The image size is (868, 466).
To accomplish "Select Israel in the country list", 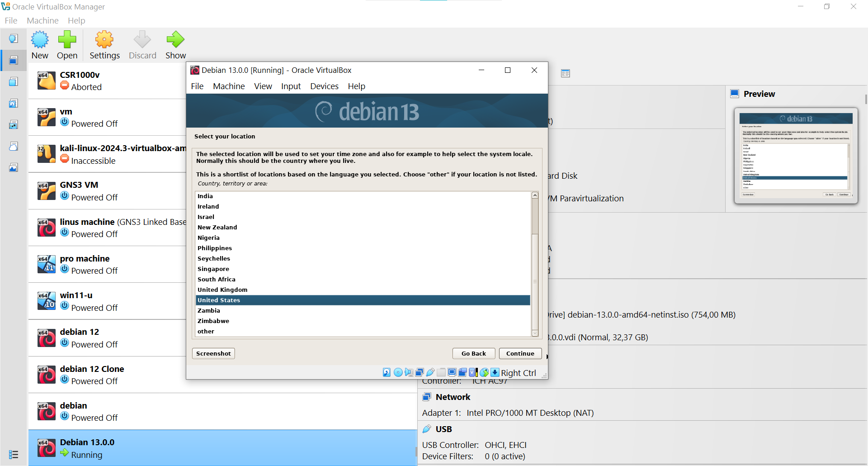I will pyautogui.click(x=363, y=217).
